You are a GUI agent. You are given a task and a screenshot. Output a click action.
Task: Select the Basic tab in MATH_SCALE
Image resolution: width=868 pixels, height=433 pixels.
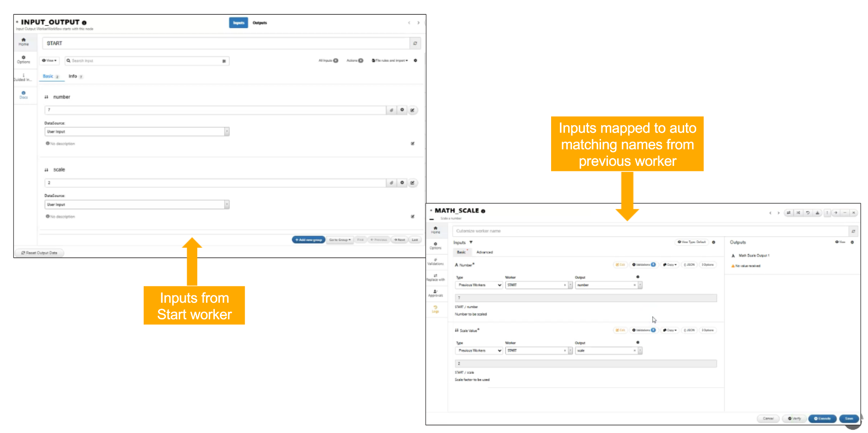[461, 252]
